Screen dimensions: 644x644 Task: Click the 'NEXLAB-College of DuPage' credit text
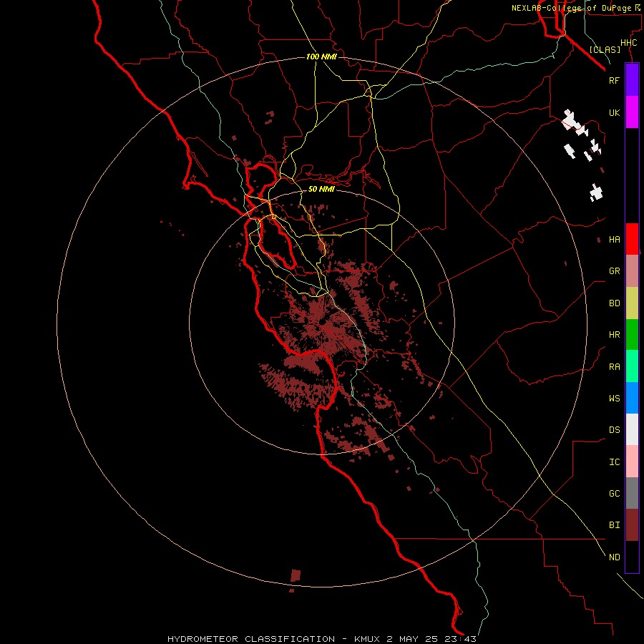(571, 8)
